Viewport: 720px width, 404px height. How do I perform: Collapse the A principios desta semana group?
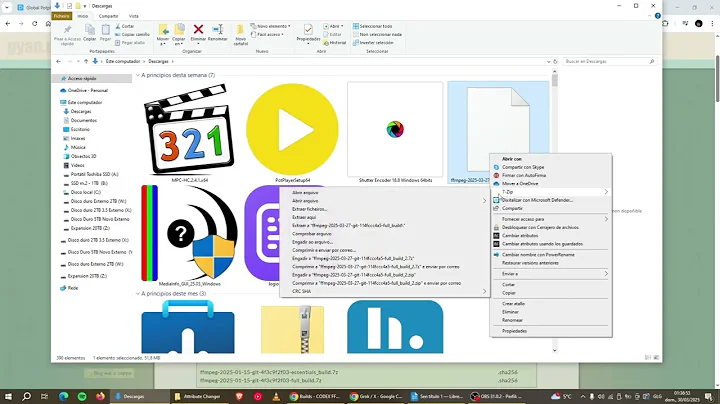(138, 75)
